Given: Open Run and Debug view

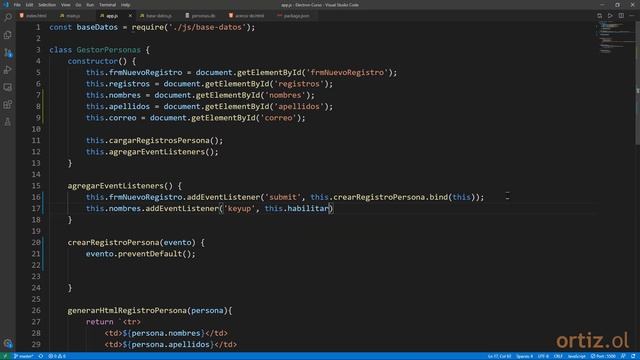Looking at the screenshot, I should [x=7, y=70].
